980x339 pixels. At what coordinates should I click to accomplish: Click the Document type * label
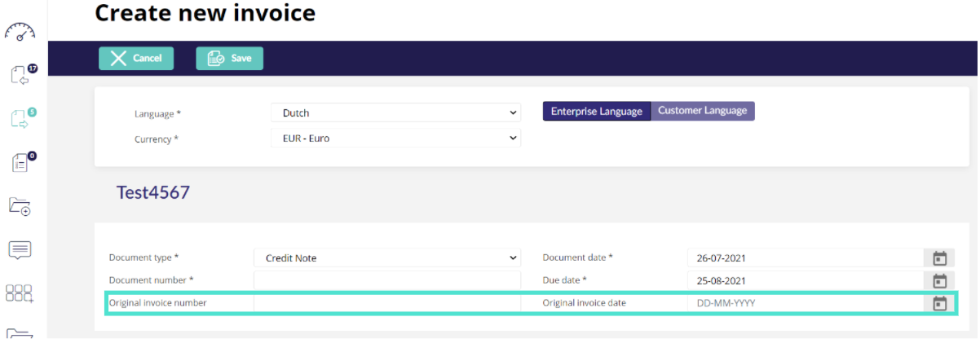tap(143, 258)
